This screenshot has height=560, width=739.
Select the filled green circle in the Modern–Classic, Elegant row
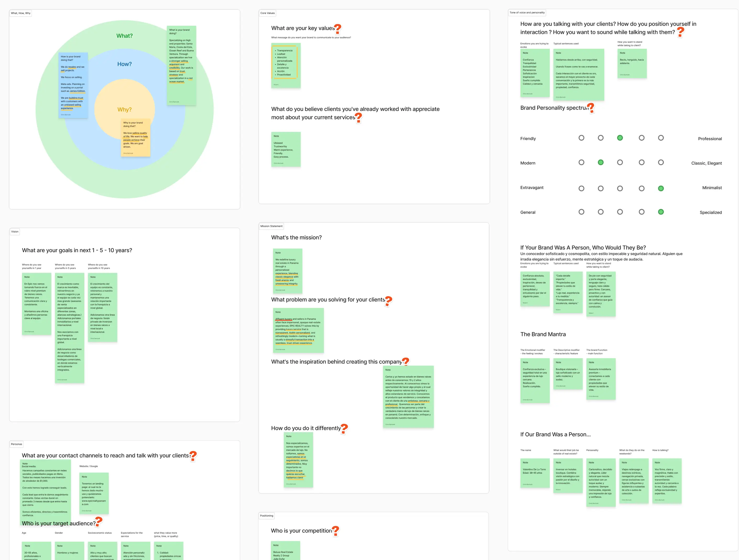click(x=601, y=163)
